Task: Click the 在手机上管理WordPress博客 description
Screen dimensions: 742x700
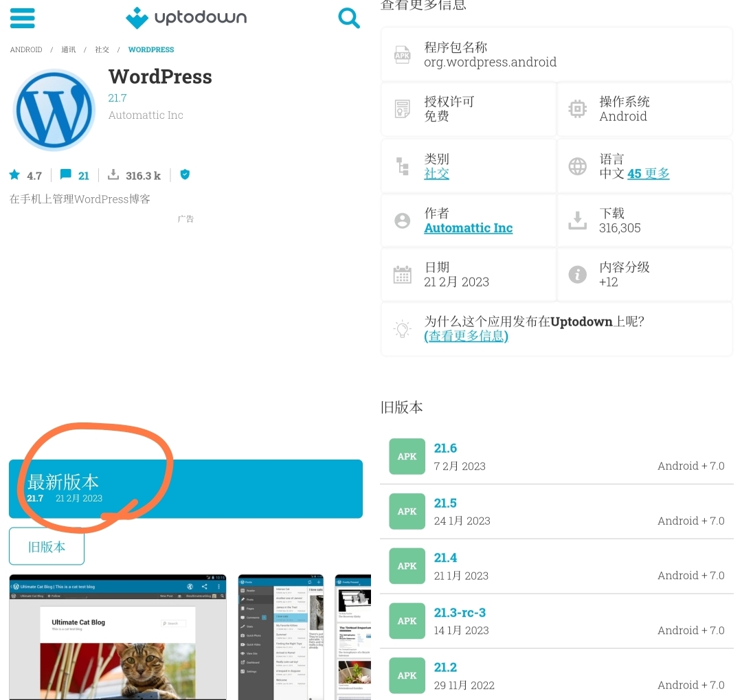Action: (80, 199)
